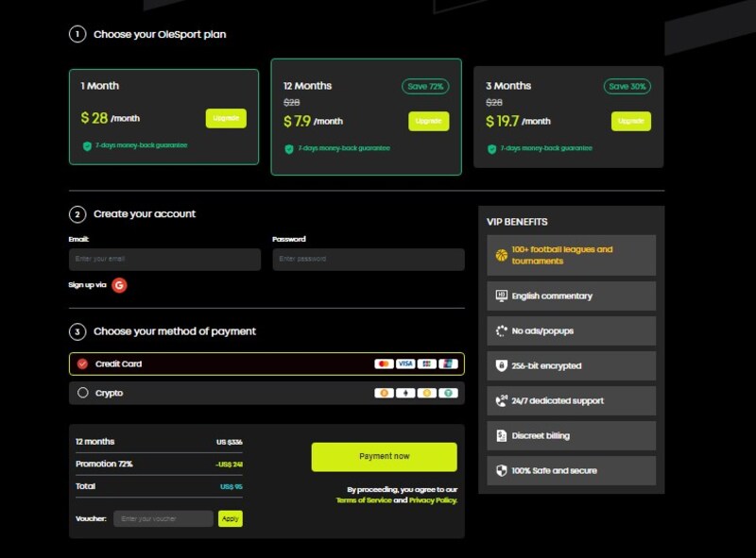Click the basketball icon for football leagues

click(x=501, y=255)
